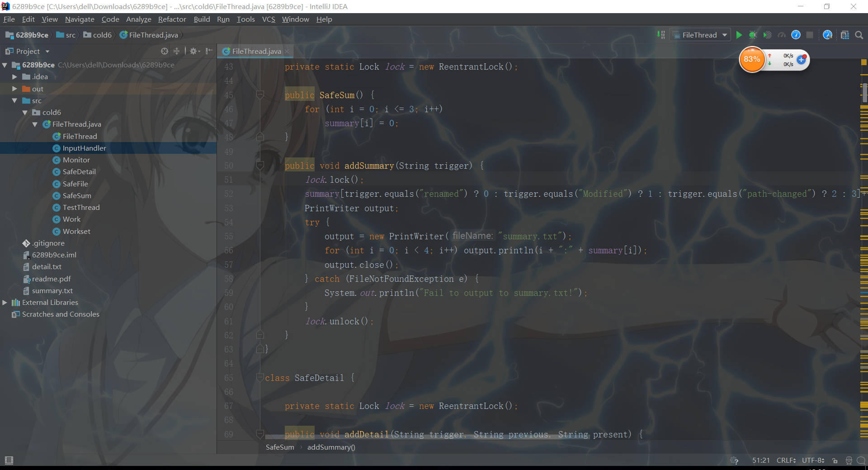The height and width of the screenshot is (470, 868).
Task: Click the editor vertical scrollbar thumb
Action: coord(864,92)
